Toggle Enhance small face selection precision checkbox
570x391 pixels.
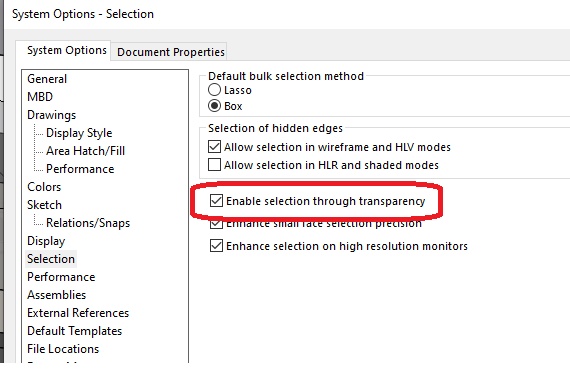(216, 224)
